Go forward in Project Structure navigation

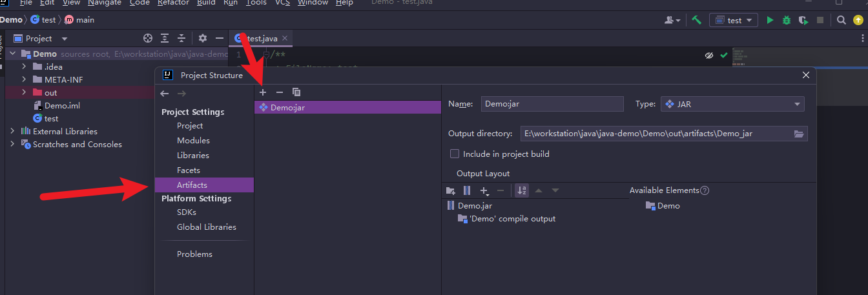pos(181,94)
